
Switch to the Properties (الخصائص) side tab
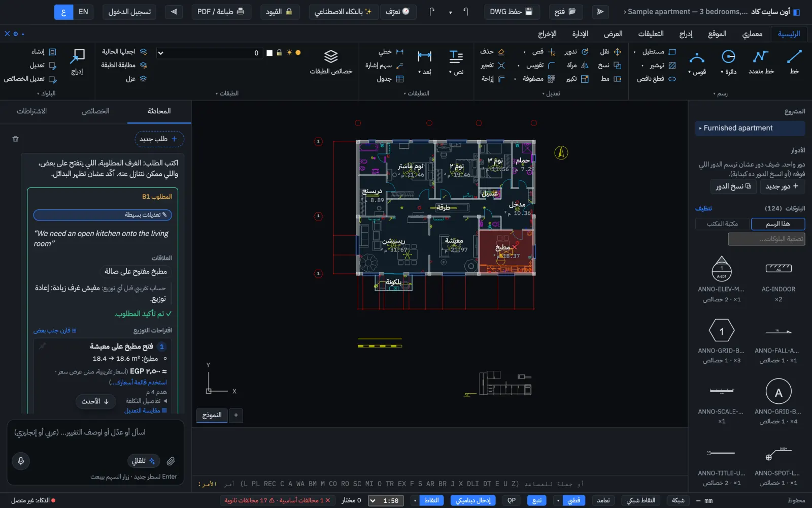pyautogui.click(x=95, y=111)
